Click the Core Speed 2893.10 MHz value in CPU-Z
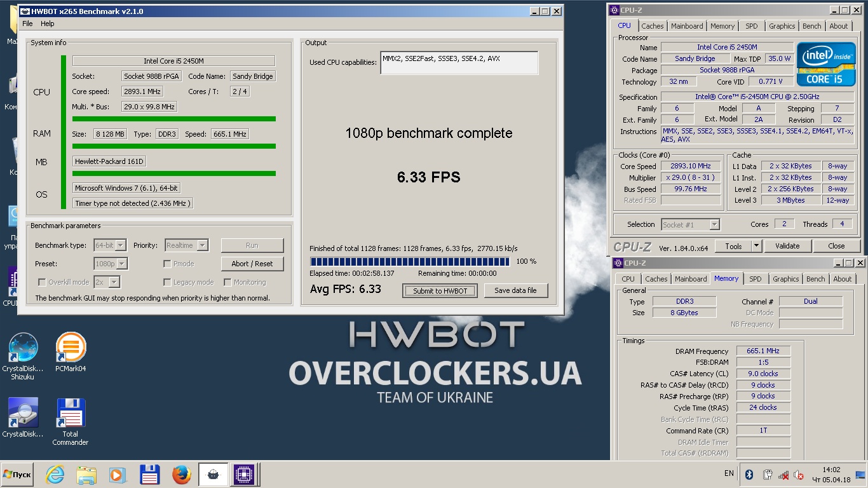The height and width of the screenshot is (488, 868). click(x=691, y=166)
